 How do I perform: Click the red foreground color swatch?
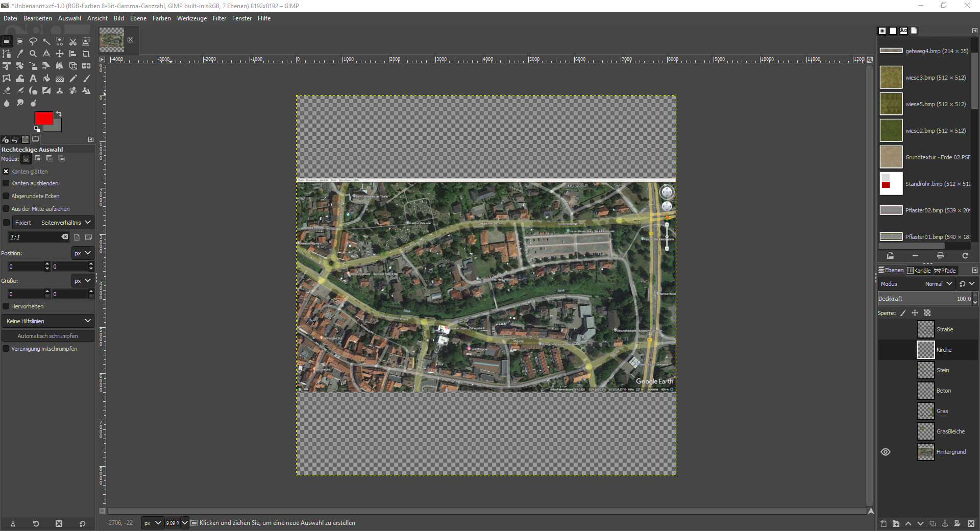(x=43, y=118)
